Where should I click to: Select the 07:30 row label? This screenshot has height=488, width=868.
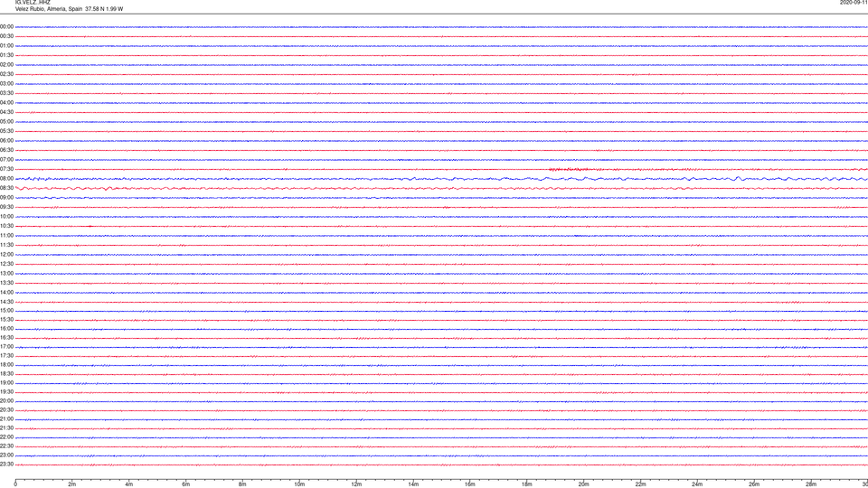[x=6, y=169]
